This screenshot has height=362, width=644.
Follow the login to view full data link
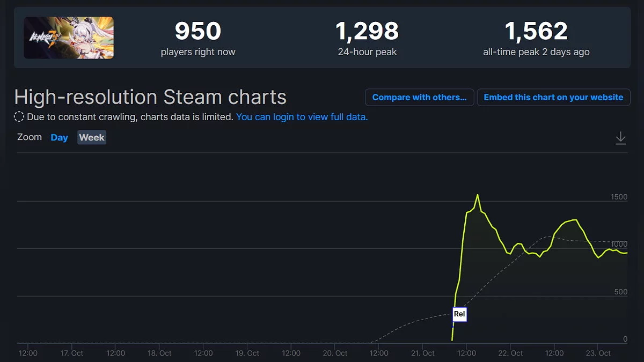pos(302,117)
